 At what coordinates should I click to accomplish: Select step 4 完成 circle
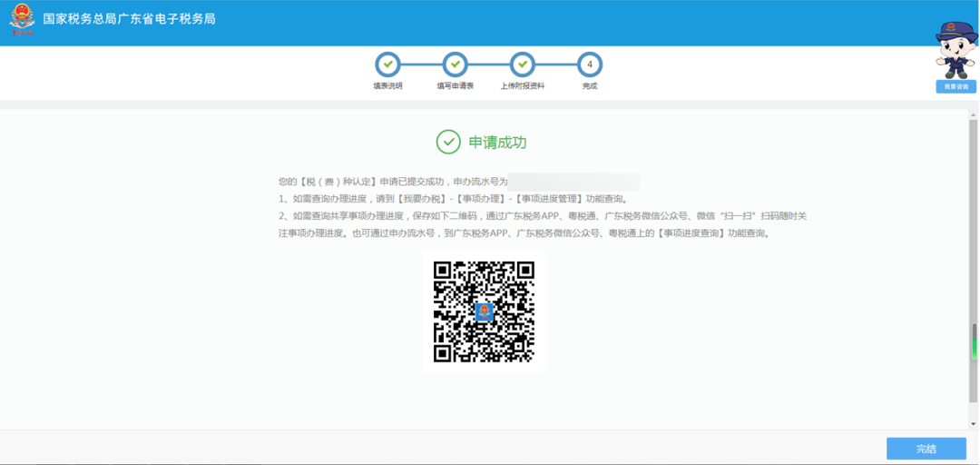pyautogui.click(x=590, y=64)
